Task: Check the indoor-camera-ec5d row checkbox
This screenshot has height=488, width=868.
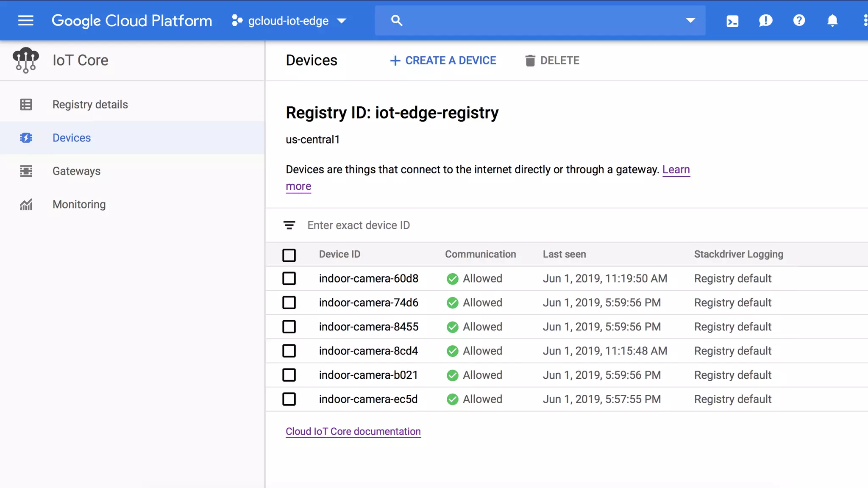Action: tap(289, 399)
